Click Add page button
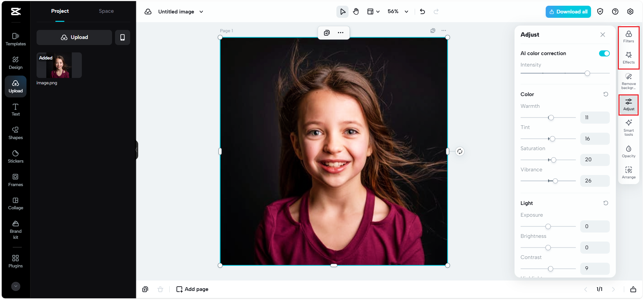Viewport: 644px width, 300px height. tap(192, 289)
